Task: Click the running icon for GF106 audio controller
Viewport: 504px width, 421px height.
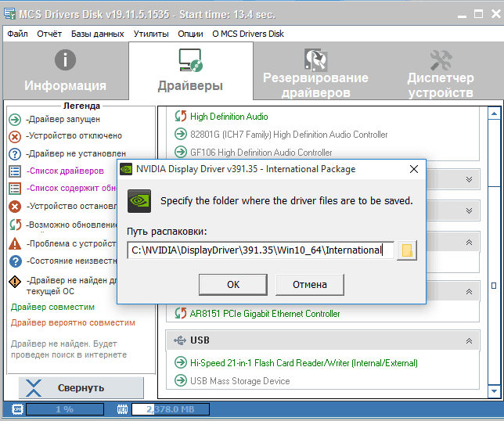Action: coord(181,151)
